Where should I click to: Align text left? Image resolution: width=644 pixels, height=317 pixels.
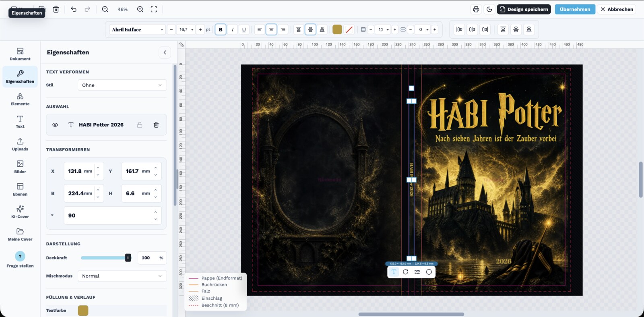pyautogui.click(x=260, y=29)
